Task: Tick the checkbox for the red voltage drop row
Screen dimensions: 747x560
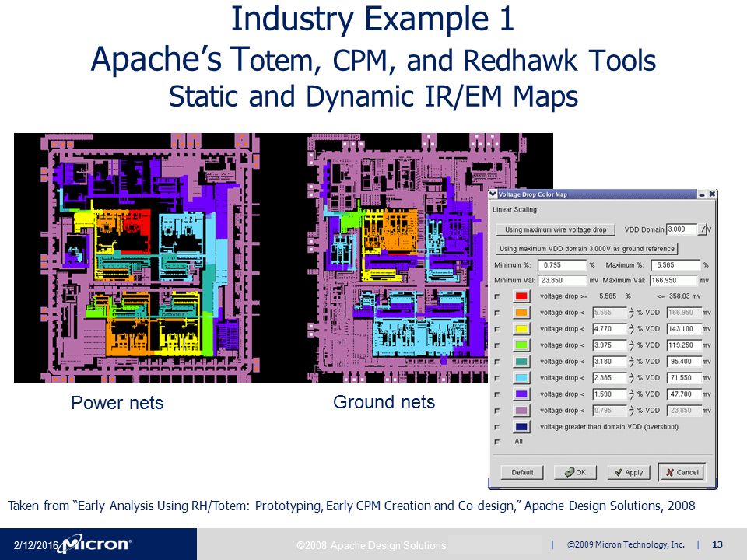Action: tap(497, 296)
